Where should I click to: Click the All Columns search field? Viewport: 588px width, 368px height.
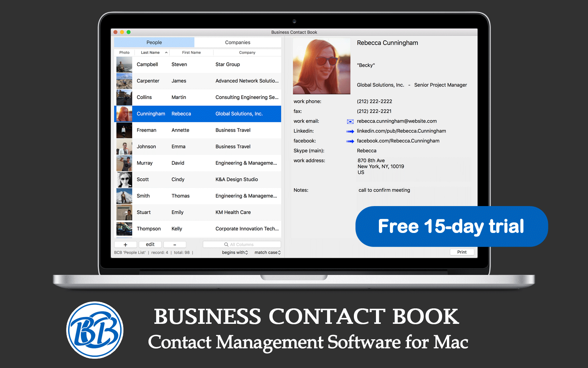(x=242, y=244)
